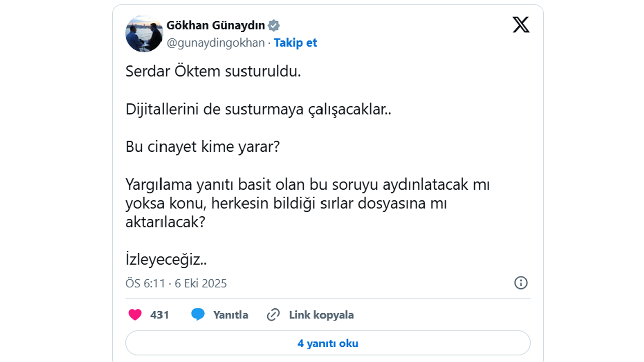This screenshot has width=644, height=362.
Task: Click the closing text "İzleyeceğiz.."
Action: (166, 260)
